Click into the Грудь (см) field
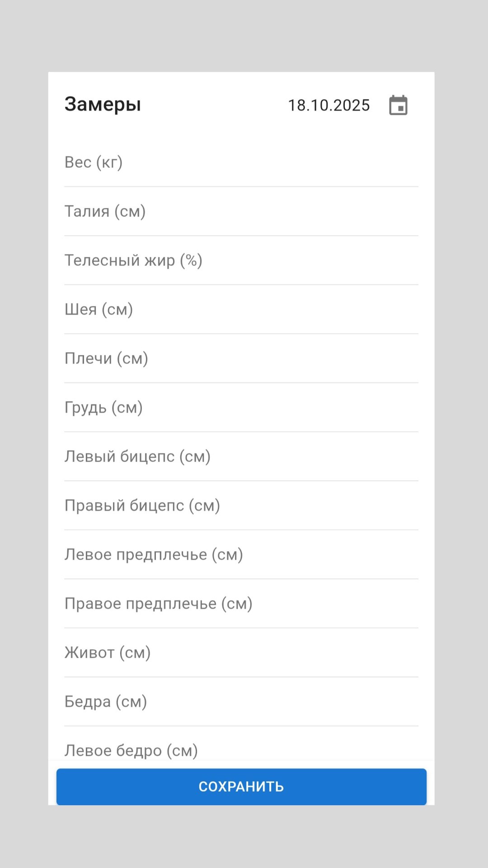 coord(241,407)
